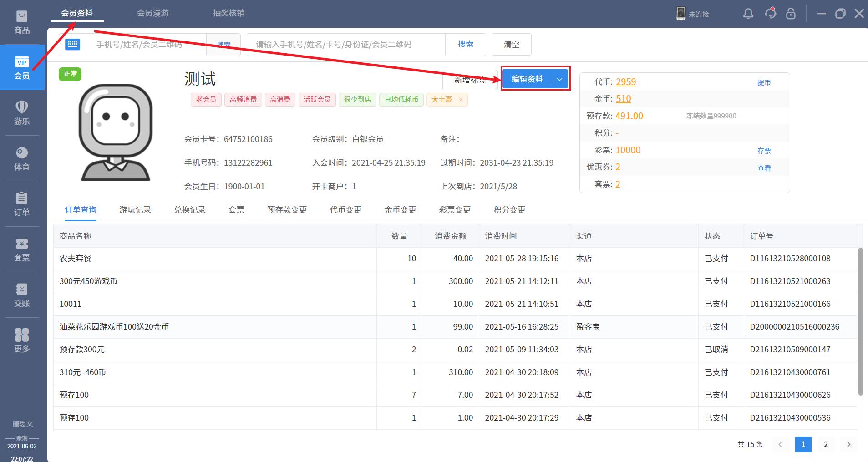The image size is (868, 462).
Task: Click the blue keyboard icon in the search bar
Action: pos(73,44)
